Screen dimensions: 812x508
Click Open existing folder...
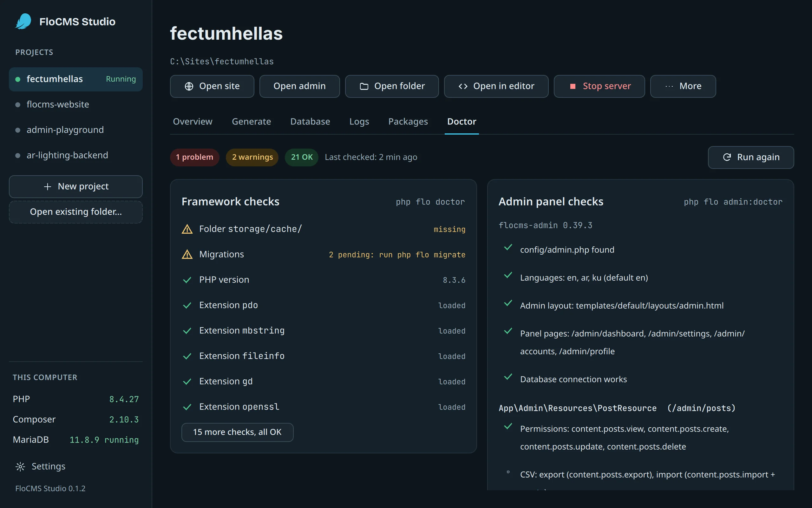pyautogui.click(x=76, y=212)
